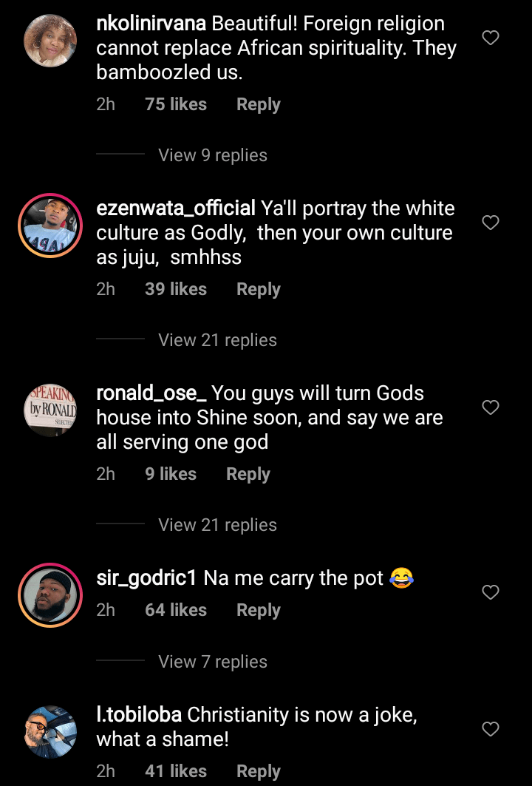Reply to ronald_ose_'s comment
Screen dimensions: 532x786
(248, 474)
